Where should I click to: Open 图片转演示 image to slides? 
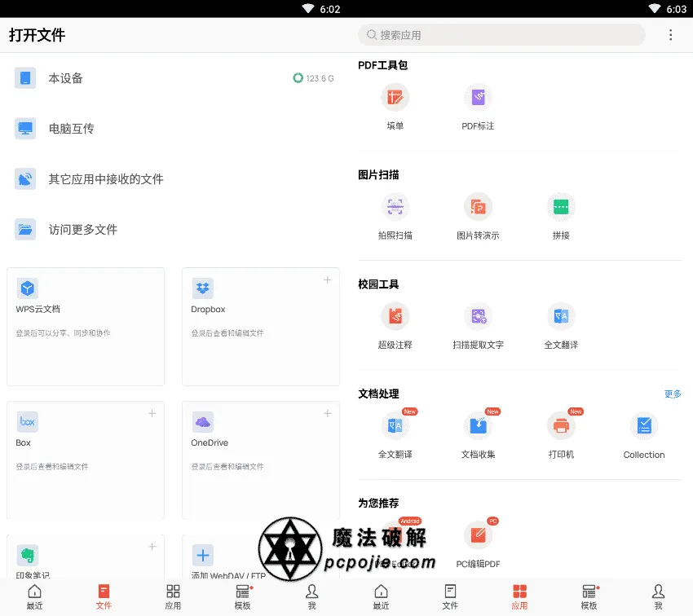click(479, 216)
